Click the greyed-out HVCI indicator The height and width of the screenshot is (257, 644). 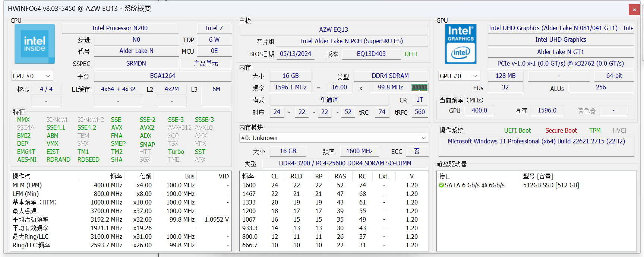[x=619, y=131]
